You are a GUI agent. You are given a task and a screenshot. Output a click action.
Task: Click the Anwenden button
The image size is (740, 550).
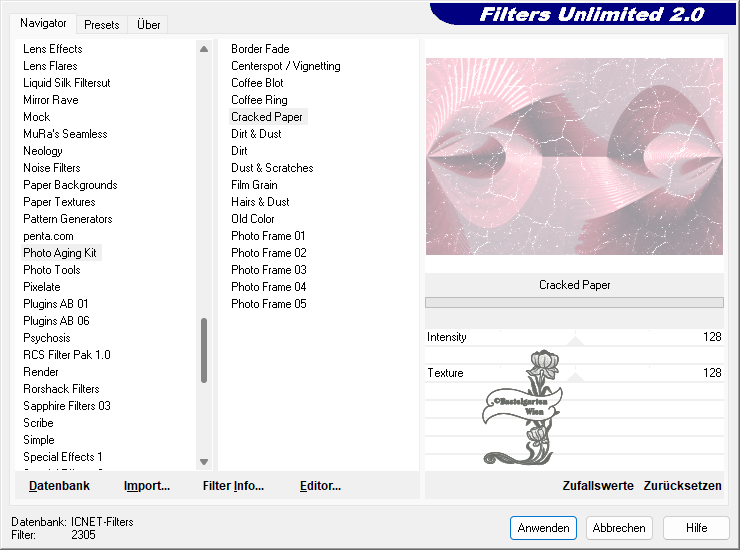(543, 528)
